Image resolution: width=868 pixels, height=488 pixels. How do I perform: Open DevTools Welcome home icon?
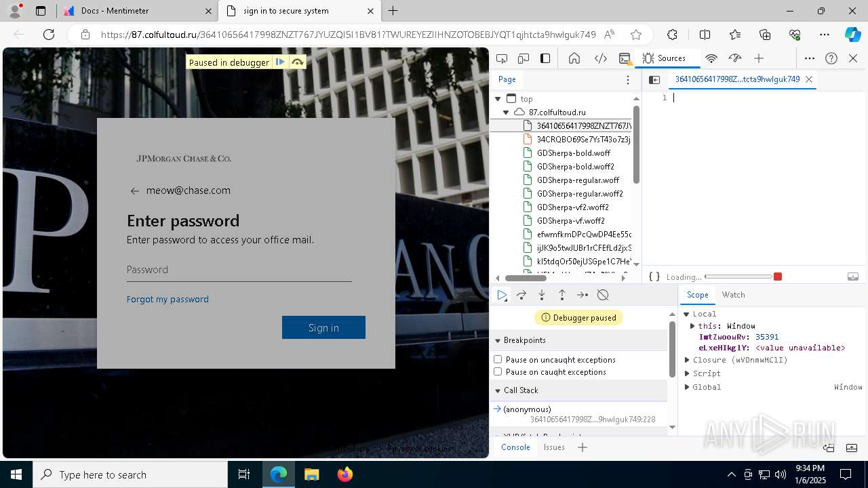click(x=574, y=58)
